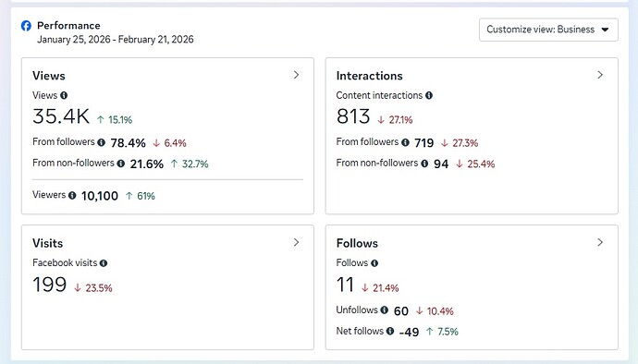Open the Customize view: Business dropdown

[x=548, y=30]
